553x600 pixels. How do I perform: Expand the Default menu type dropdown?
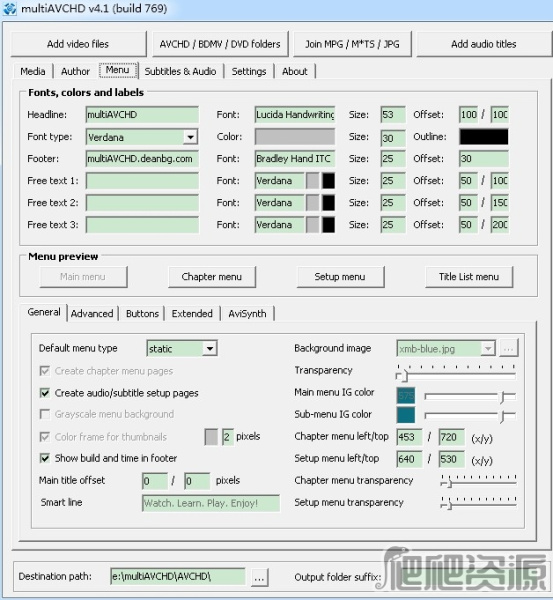point(210,349)
